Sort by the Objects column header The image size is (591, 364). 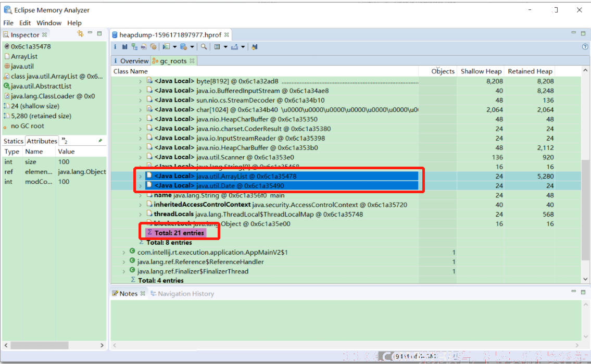[x=438, y=71]
